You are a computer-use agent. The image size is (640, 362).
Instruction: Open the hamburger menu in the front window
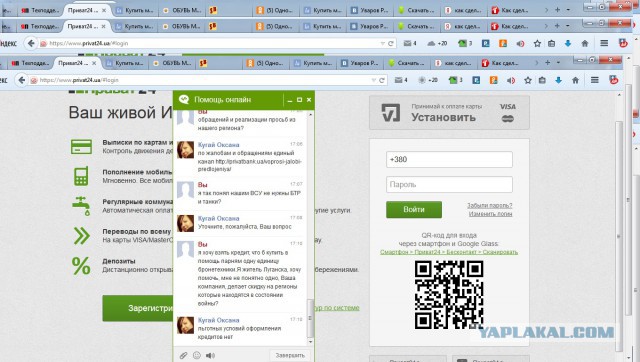point(595,80)
